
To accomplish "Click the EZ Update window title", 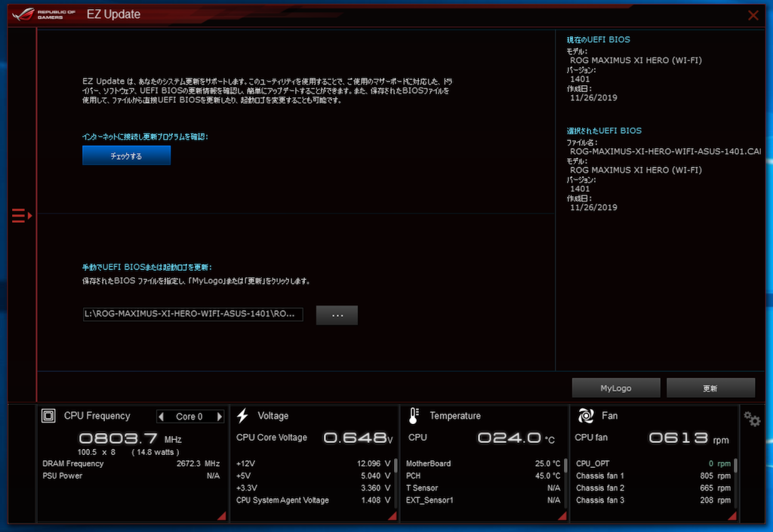I will (x=113, y=14).
